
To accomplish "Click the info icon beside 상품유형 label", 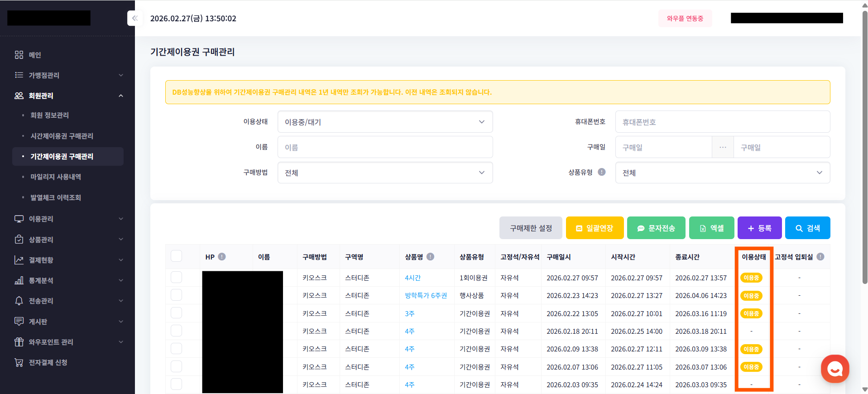I will tap(601, 172).
